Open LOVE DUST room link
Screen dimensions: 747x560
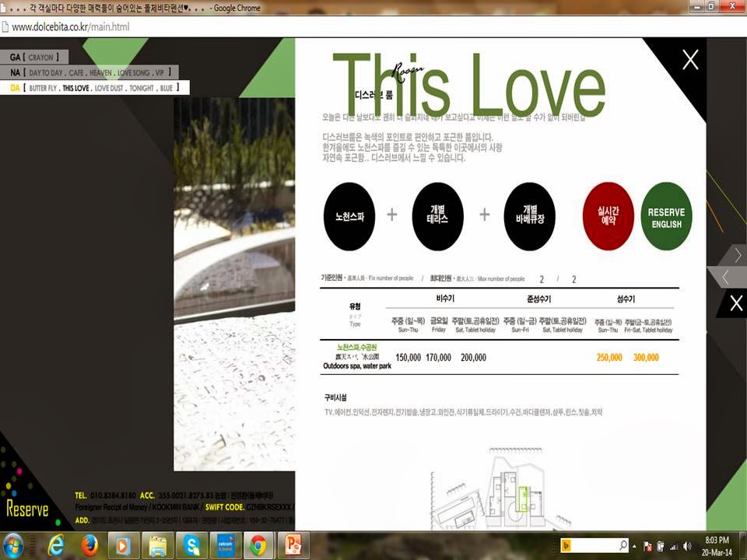(110, 89)
